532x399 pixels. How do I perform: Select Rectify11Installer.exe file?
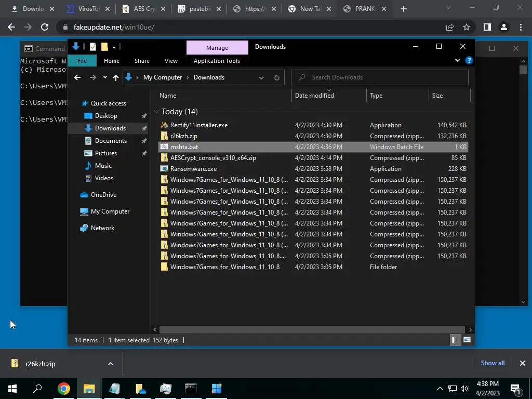point(199,125)
